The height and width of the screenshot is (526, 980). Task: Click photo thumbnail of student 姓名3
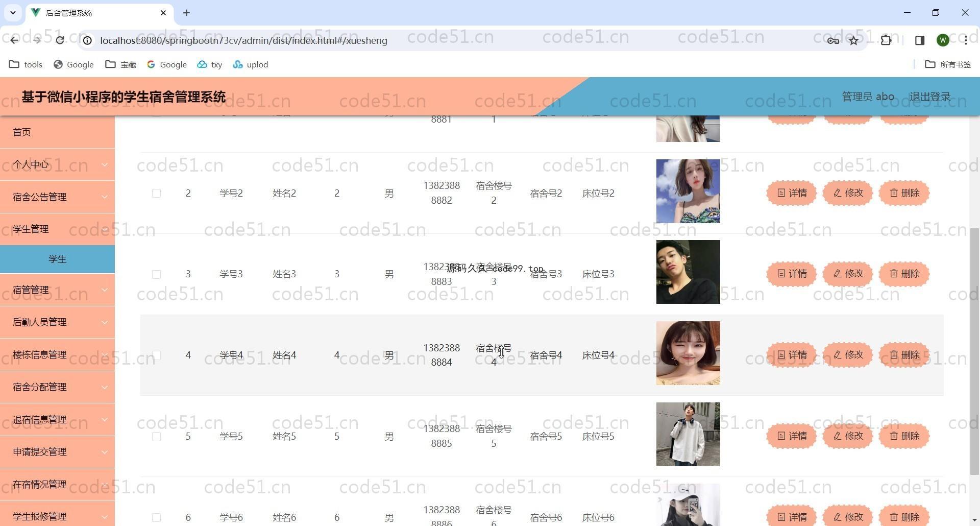click(688, 272)
